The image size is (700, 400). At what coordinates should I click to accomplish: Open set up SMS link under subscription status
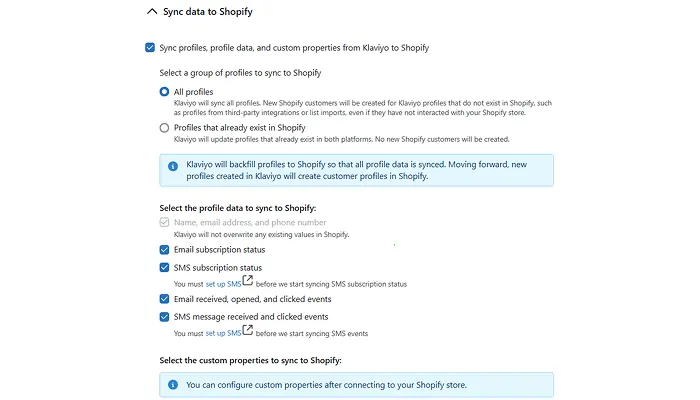(x=223, y=284)
